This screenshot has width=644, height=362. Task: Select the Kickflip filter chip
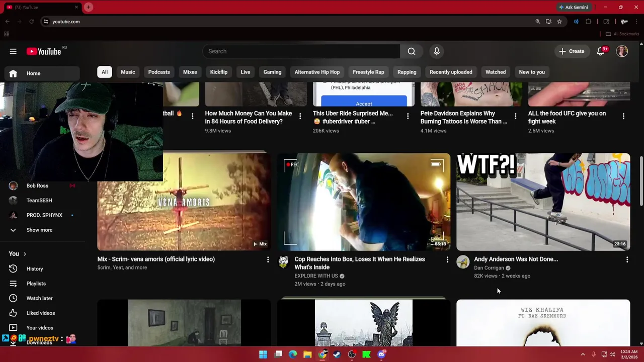click(x=219, y=72)
